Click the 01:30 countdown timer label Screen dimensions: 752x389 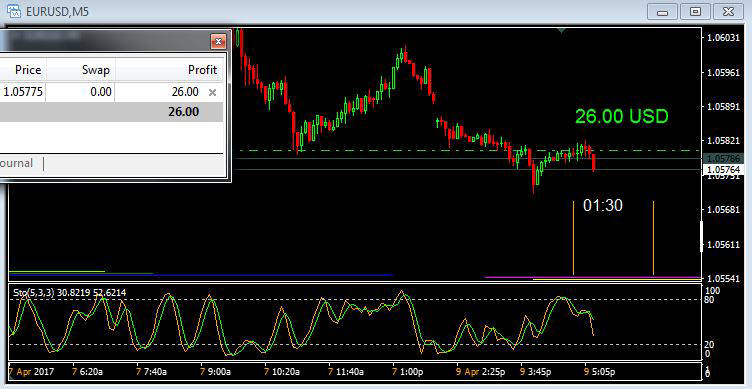click(603, 205)
